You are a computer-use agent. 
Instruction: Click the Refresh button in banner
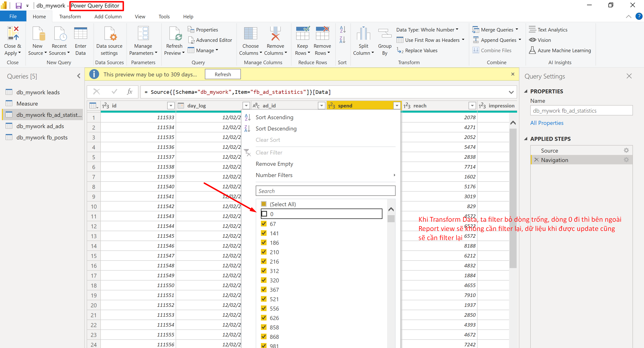pyautogui.click(x=223, y=74)
